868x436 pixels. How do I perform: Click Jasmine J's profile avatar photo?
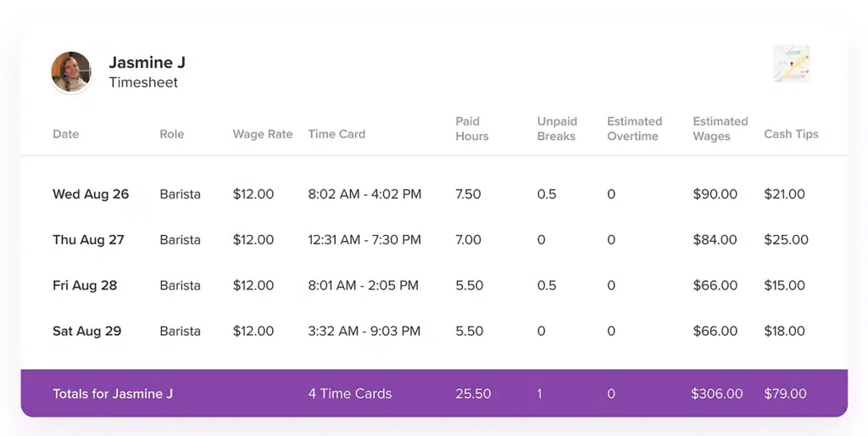point(71,72)
